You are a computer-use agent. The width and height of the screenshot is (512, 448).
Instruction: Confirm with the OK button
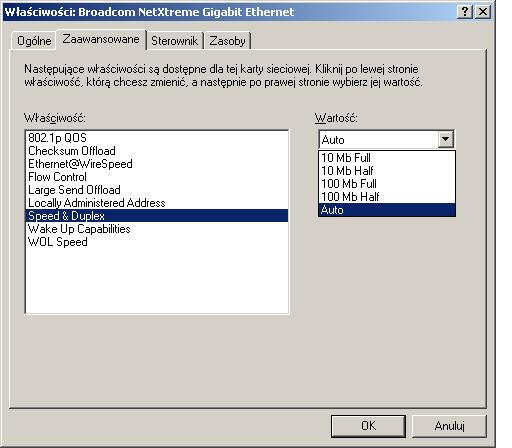click(368, 426)
